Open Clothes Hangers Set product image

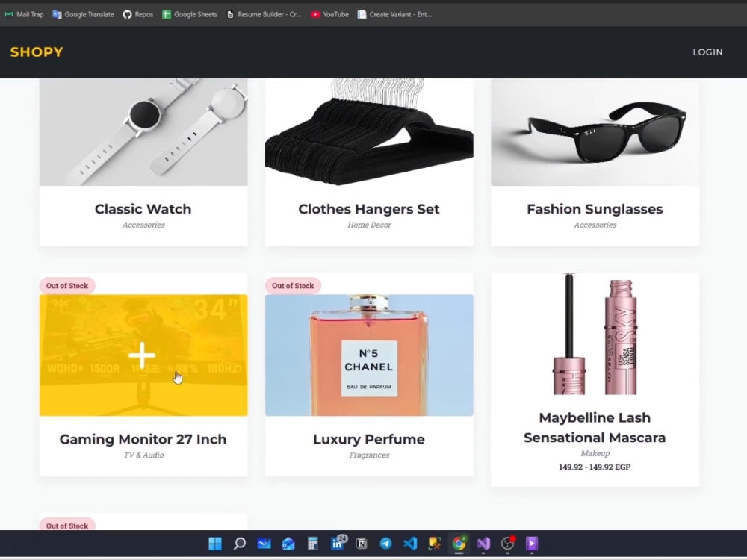[369, 132]
